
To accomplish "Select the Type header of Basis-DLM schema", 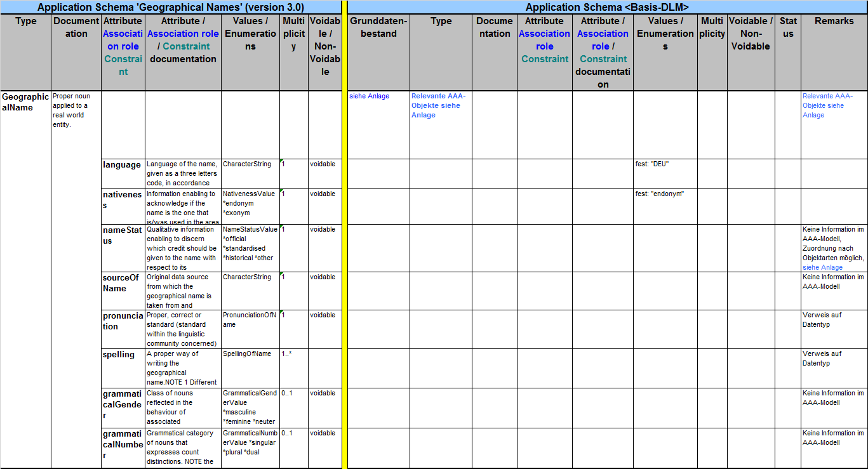I will [441, 52].
